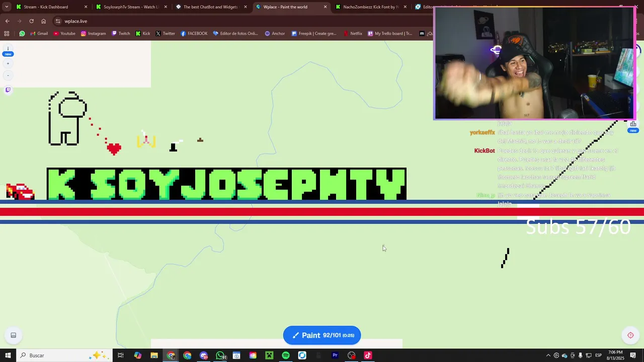Open the clock showing 7:06 PM
The image size is (644, 362).
tap(615, 355)
